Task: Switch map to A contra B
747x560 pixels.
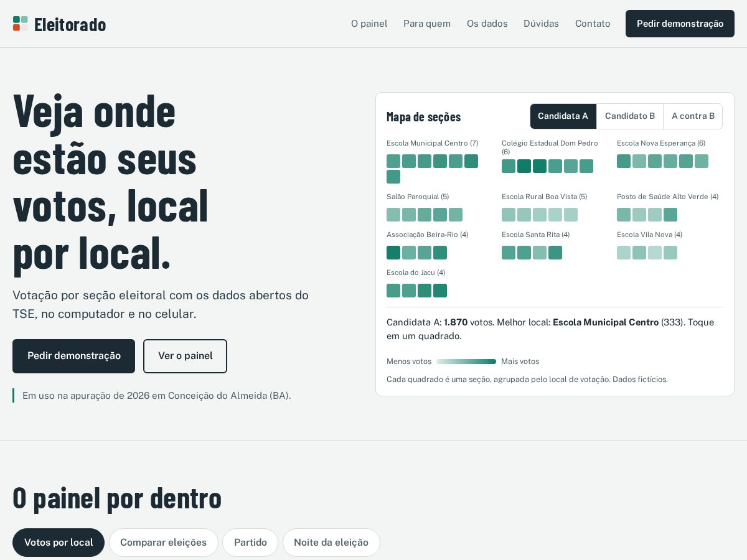Action: click(x=693, y=116)
